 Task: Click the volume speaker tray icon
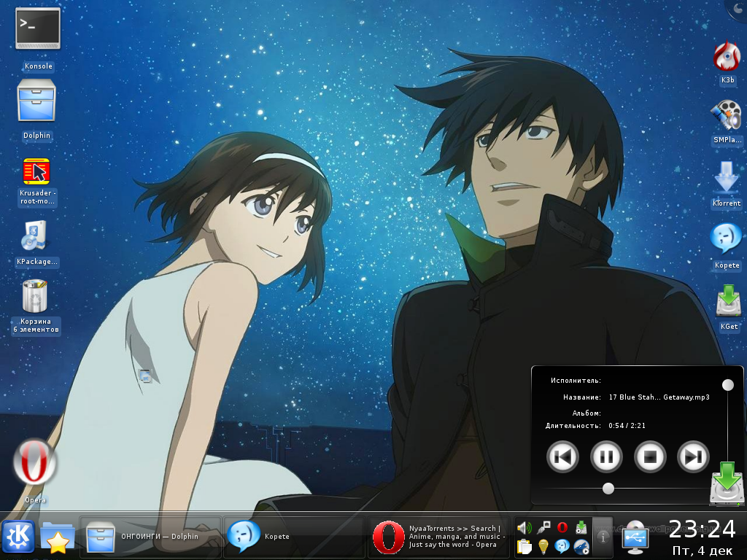pos(524,528)
